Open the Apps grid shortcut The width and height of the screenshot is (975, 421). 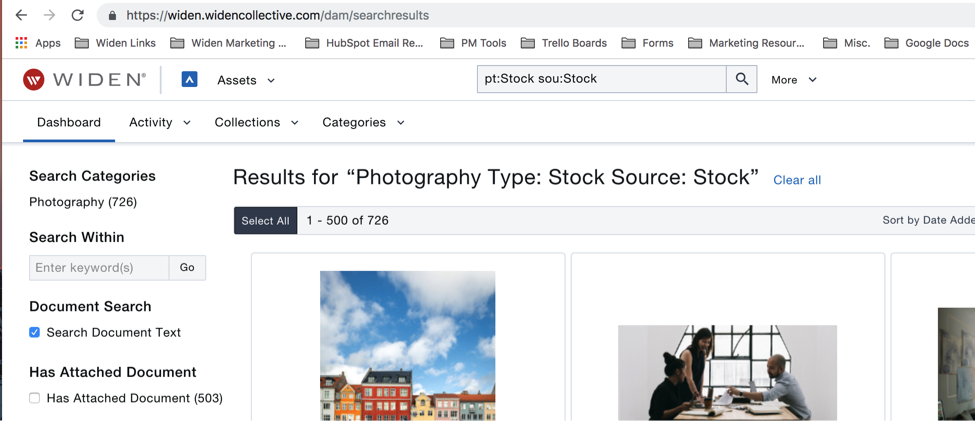[x=38, y=43]
